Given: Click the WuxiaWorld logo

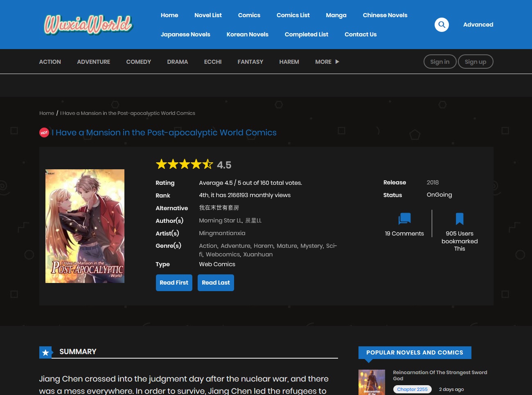Looking at the screenshot, I should pyautogui.click(x=88, y=25).
